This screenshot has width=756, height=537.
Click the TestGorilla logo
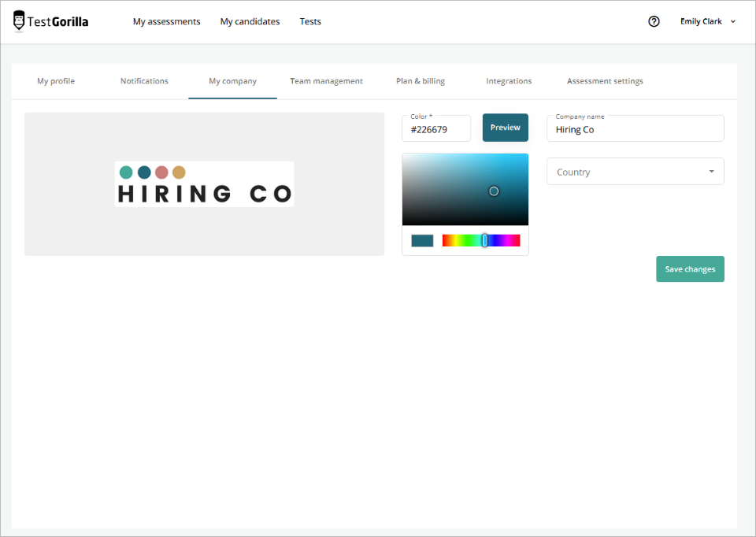click(50, 21)
